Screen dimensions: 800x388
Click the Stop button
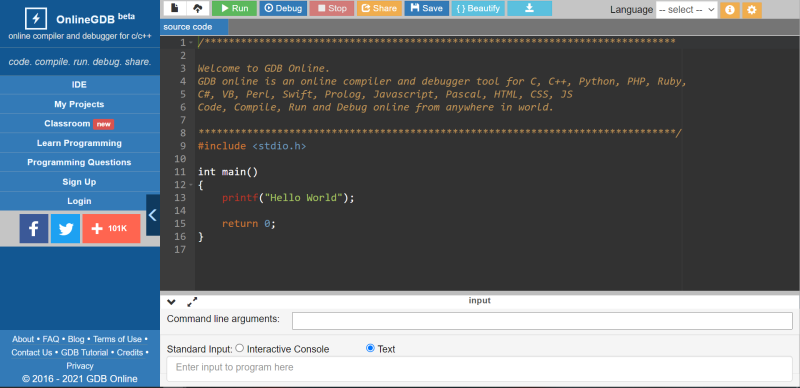pyautogui.click(x=332, y=8)
